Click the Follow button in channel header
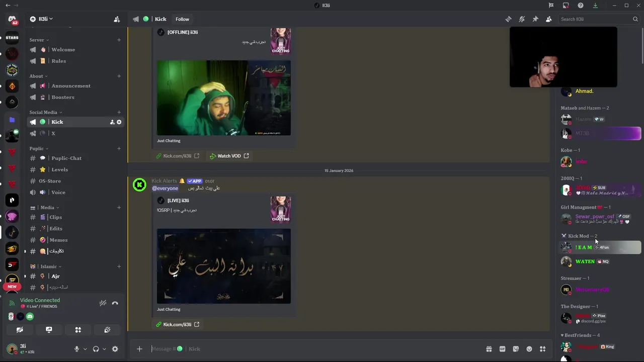 [x=182, y=19]
